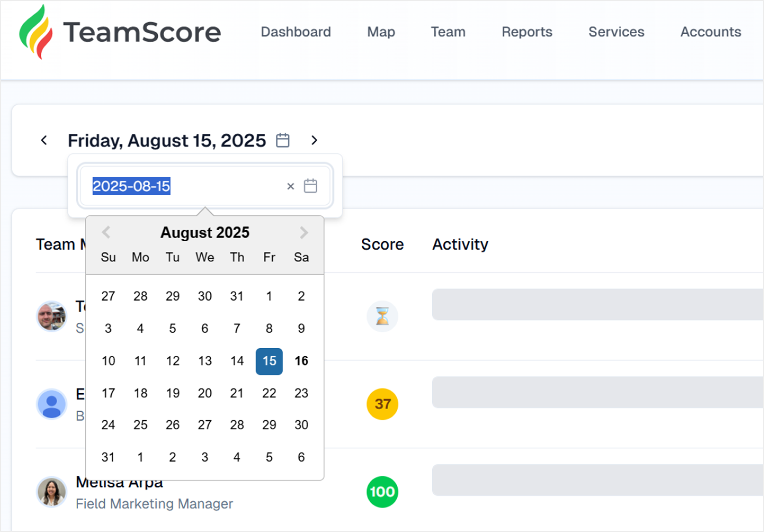Click the activity bar beside score 37

pyautogui.click(x=598, y=392)
